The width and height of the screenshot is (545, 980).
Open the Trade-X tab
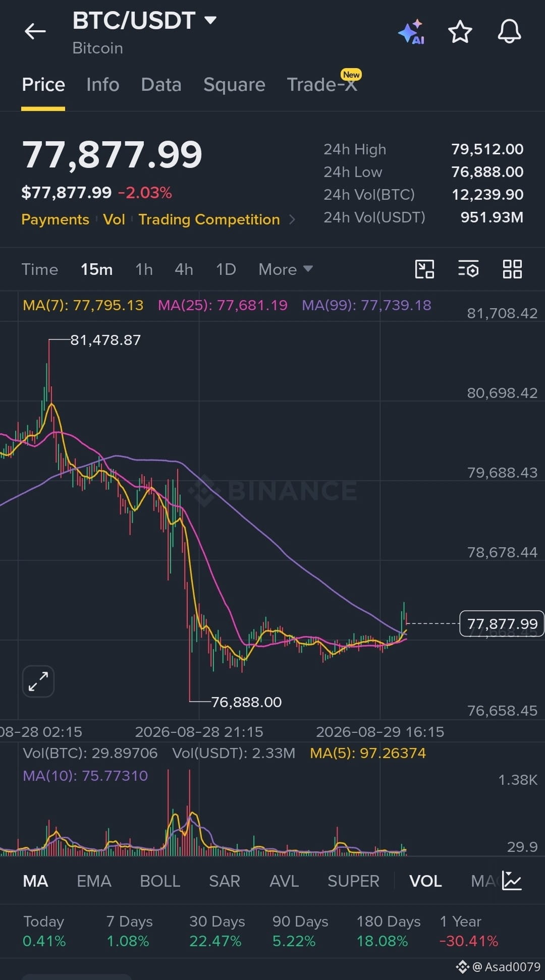322,84
